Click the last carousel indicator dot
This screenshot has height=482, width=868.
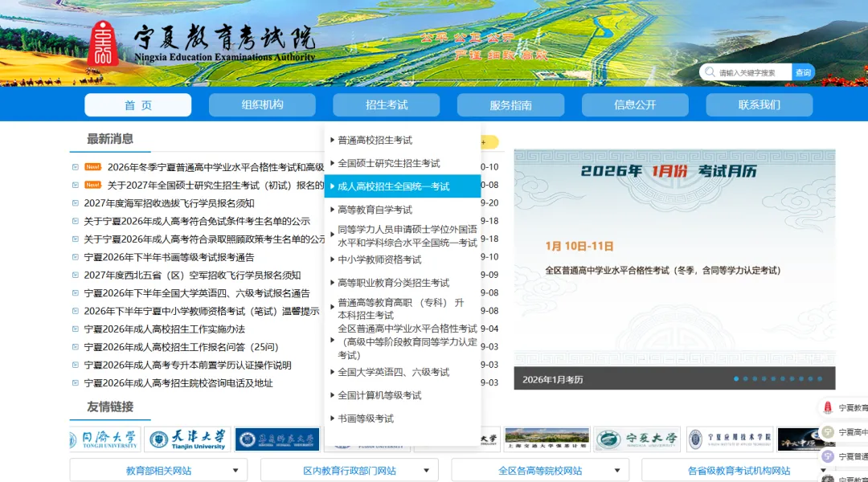click(820, 379)
